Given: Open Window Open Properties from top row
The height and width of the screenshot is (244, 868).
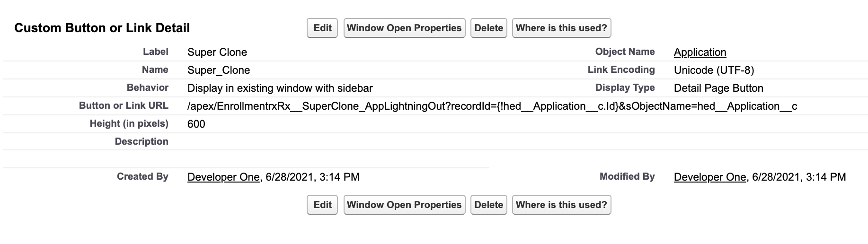Looking at the screenshot, I should click(404, 28).
